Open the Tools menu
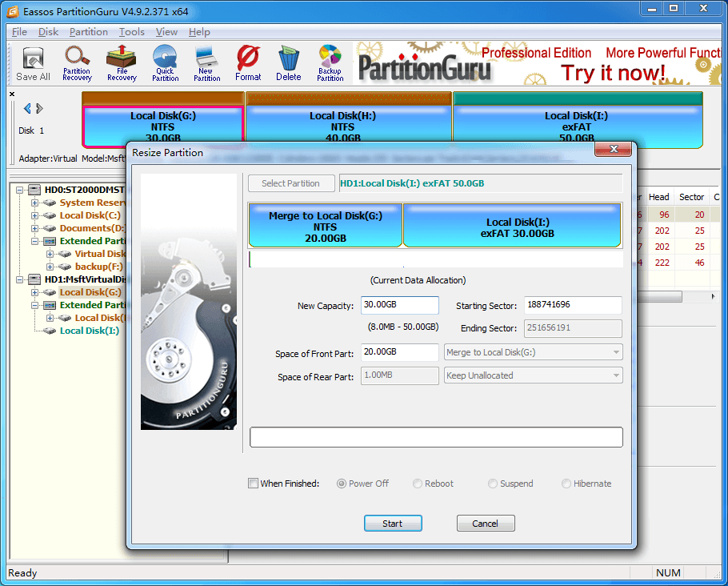The height and width of the screenshot is (586, 728). [x=131, y=32]
